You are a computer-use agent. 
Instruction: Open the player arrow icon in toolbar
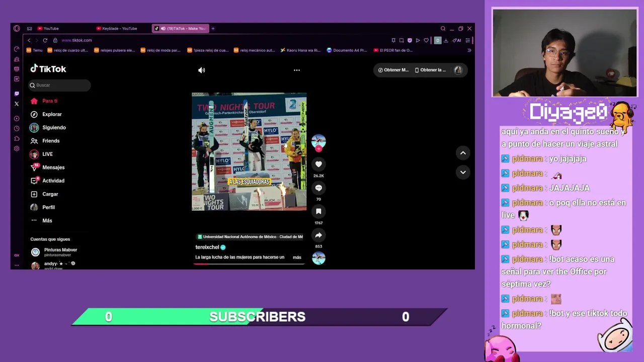coord(418,40)
